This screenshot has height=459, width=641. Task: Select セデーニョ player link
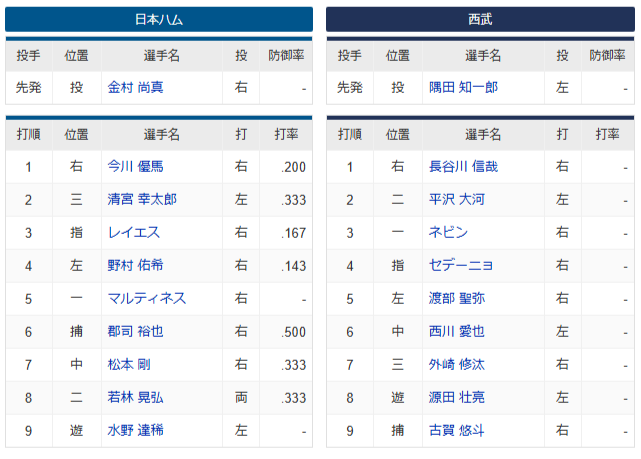pos(460,266)
